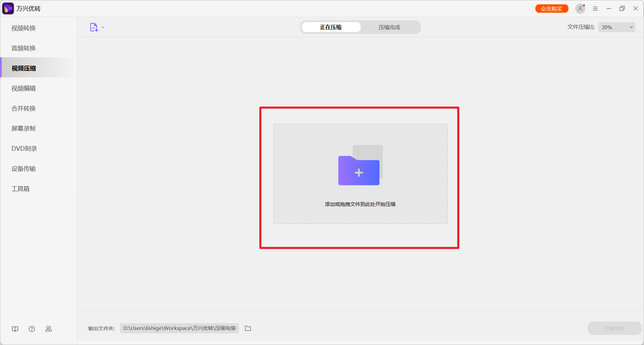The width and height of the screenshot is (644, 345).
Task: Open the user account avatar icon
Action: click(580, 9)
